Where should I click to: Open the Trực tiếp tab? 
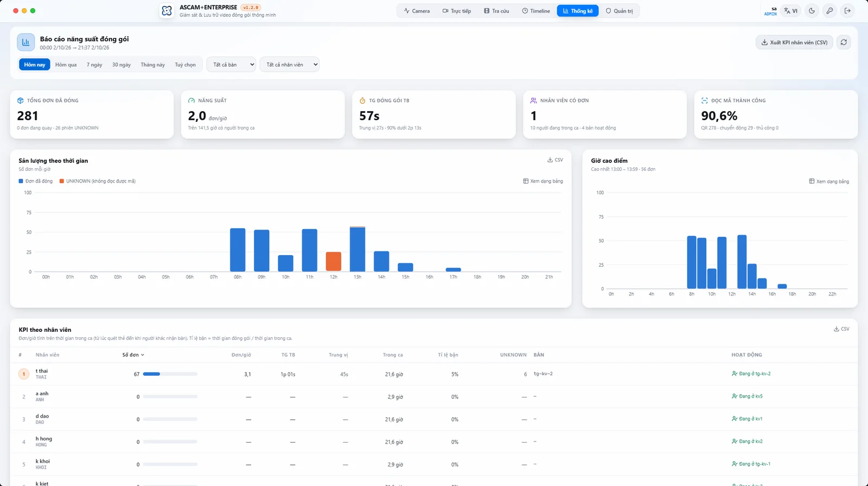[457, 11]
